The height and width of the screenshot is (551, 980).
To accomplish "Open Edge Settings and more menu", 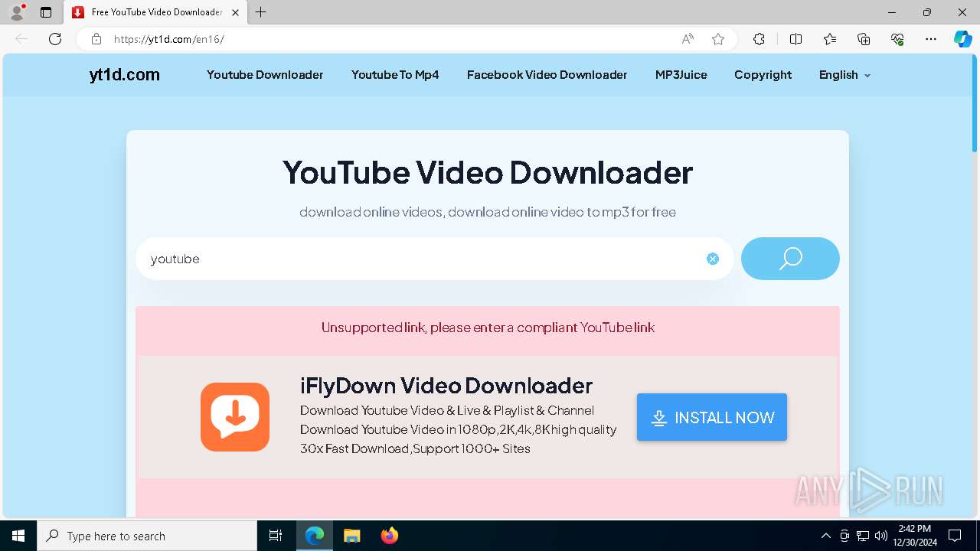I will pos(931,39).
